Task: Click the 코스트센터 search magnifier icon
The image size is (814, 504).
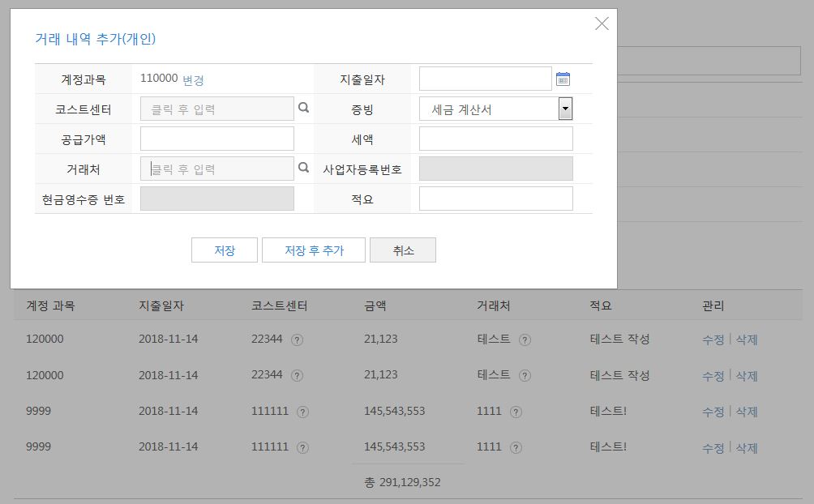Action: tap(303, 108)
